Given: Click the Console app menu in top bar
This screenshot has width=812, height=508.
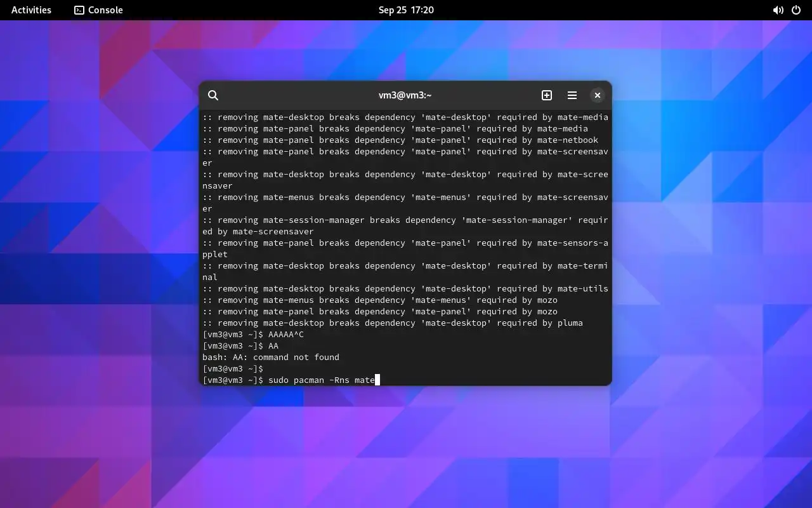Looking at the screenshot, I should click(99, 10).
